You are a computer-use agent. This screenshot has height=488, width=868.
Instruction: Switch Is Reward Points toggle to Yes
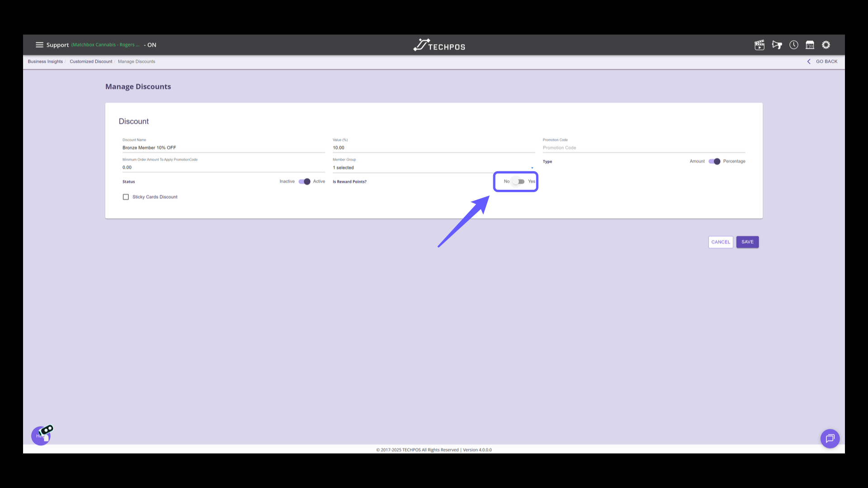coord(519,182)
